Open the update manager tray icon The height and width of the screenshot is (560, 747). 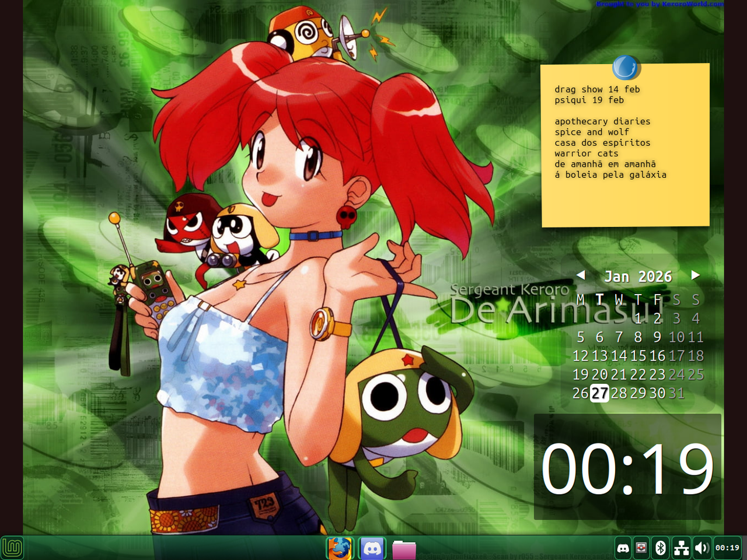[x=641, y=548]
